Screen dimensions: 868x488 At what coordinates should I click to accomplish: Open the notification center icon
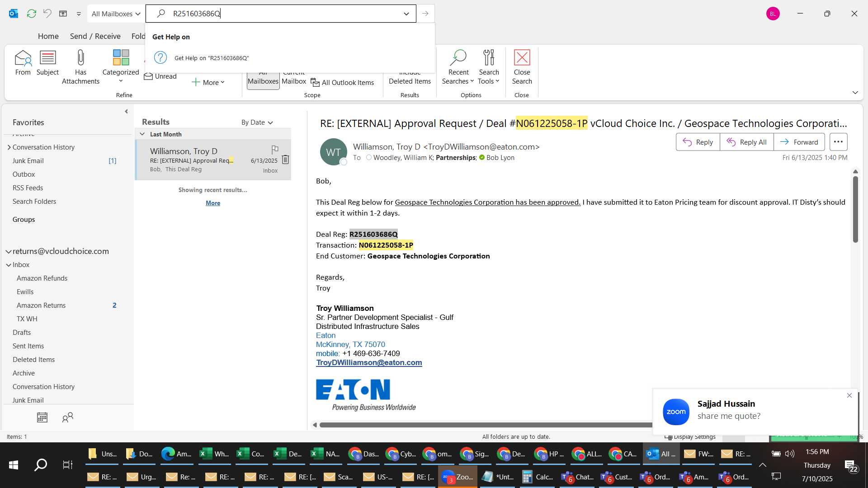click(x=850, y=465)
